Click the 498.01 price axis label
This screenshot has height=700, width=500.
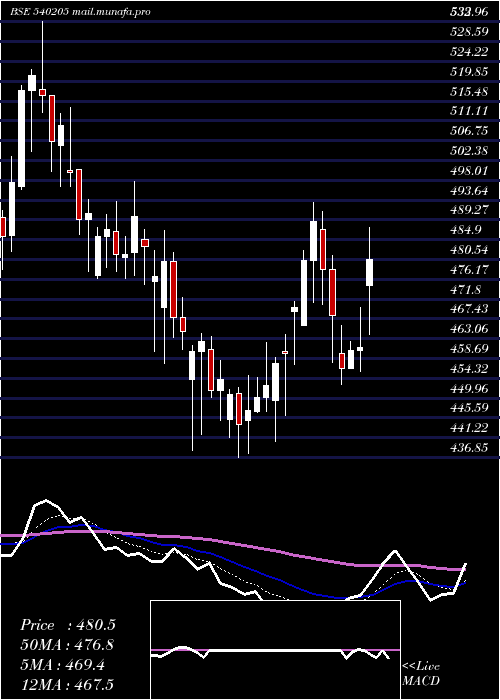point(469,171)
